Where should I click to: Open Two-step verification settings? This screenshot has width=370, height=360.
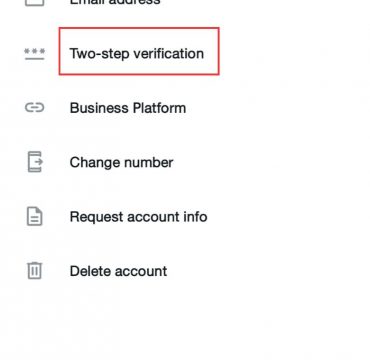tap(137, 53)
